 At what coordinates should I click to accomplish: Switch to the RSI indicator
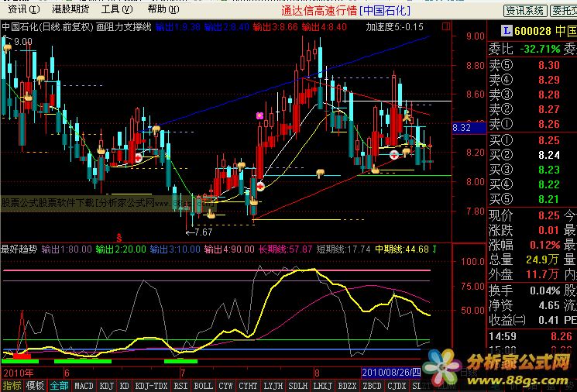point(180,386)
